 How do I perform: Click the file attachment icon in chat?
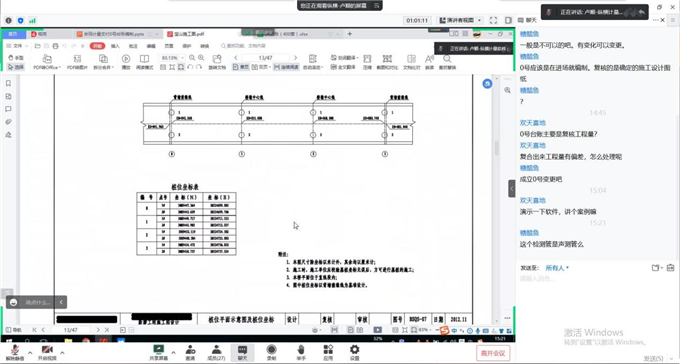click(656, 268)
